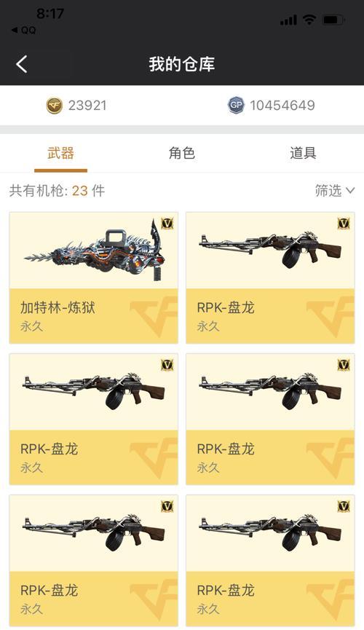The height and width of the screenshot is (630, 364).
Task: Switch to the 角色 tab
Action: (x=181, y=153)
